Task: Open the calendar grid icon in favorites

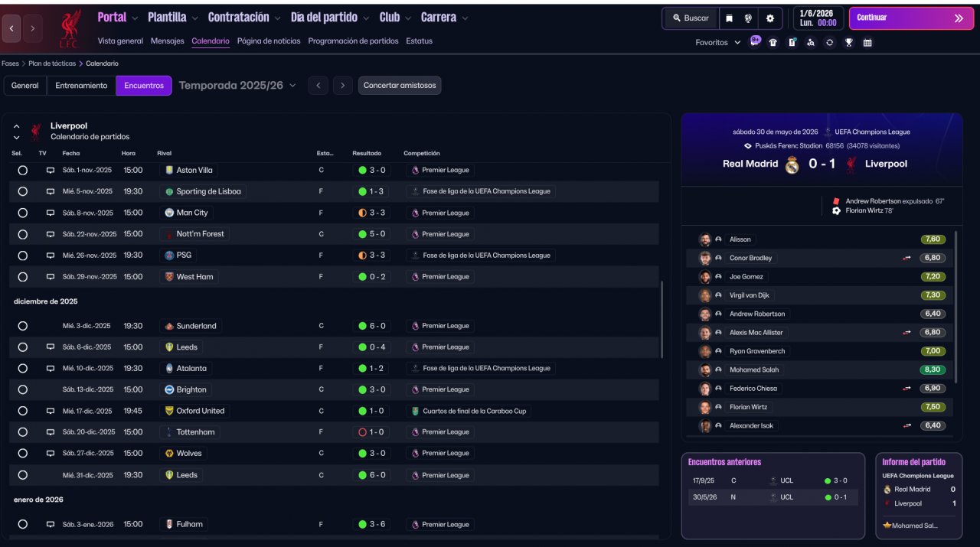Action: [x=867, y=43]
